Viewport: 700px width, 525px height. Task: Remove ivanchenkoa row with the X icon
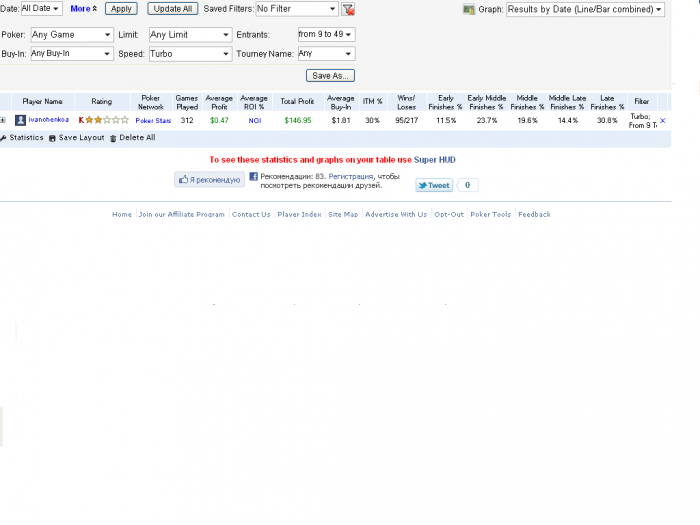[x=662, y=121]
